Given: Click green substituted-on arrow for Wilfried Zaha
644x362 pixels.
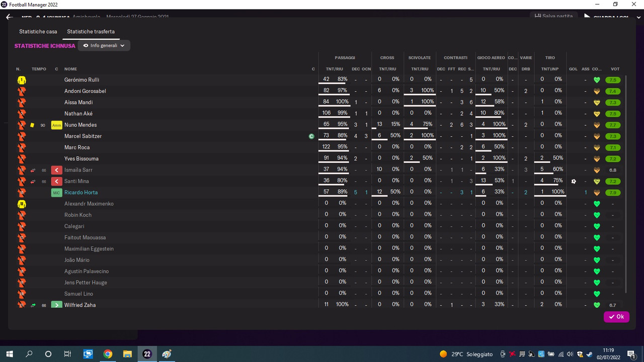Looking at the screenshot, I should point(56,305).
